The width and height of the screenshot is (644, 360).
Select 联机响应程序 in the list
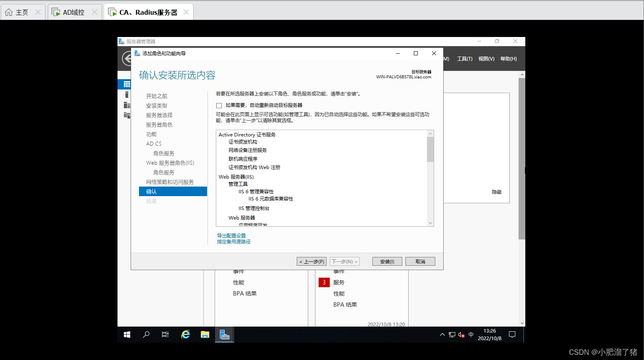(x=243, y=159)
